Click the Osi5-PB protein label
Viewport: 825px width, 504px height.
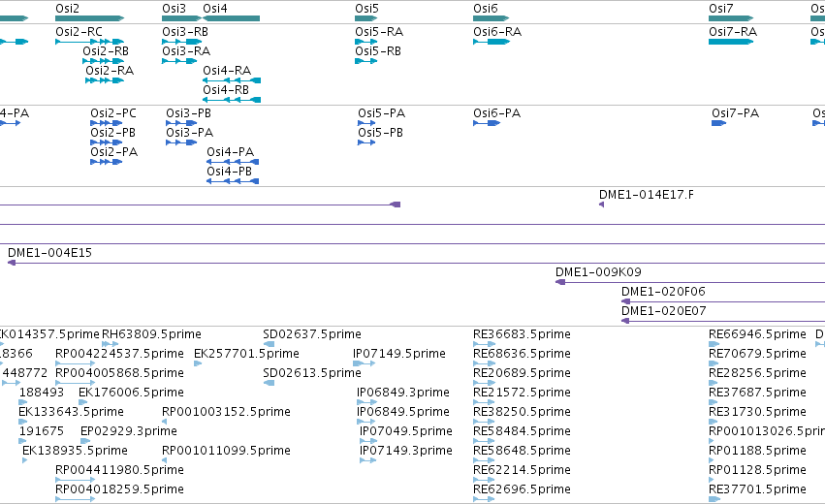[x=380, y=133]
